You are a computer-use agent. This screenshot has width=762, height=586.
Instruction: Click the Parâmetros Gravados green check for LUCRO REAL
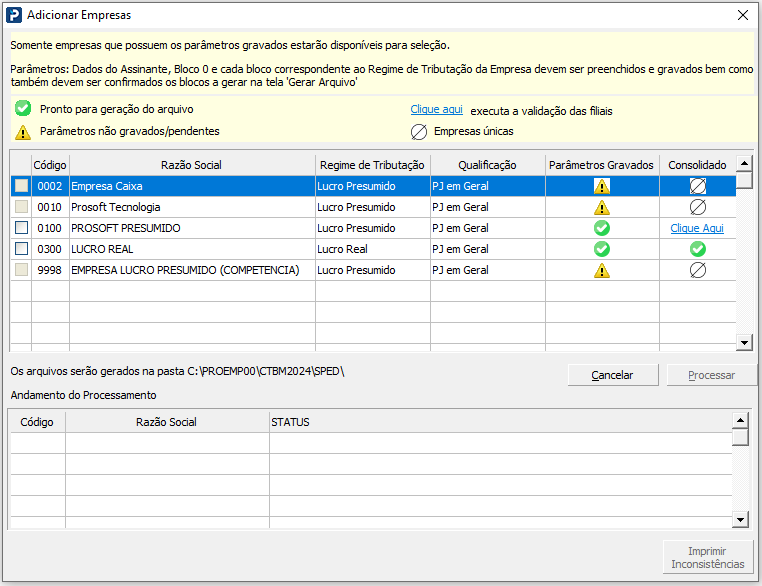coord(602,249)
